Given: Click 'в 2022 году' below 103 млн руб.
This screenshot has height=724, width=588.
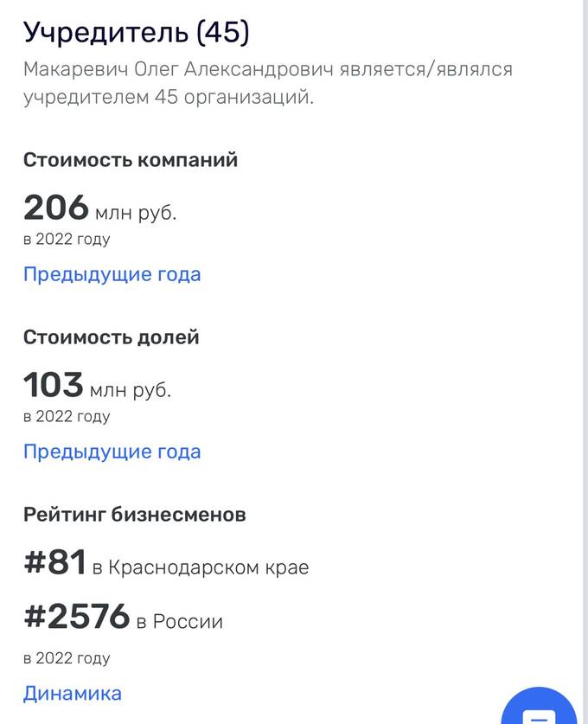Looking at the screenshot, I should [x=67, y=416].
